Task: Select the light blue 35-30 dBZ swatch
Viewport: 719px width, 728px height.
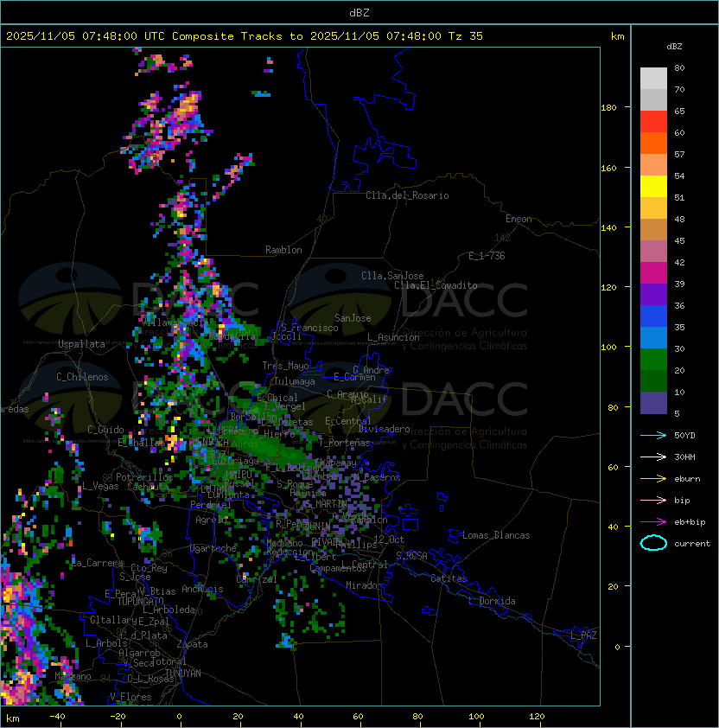Action: click(x=653, y=338)
